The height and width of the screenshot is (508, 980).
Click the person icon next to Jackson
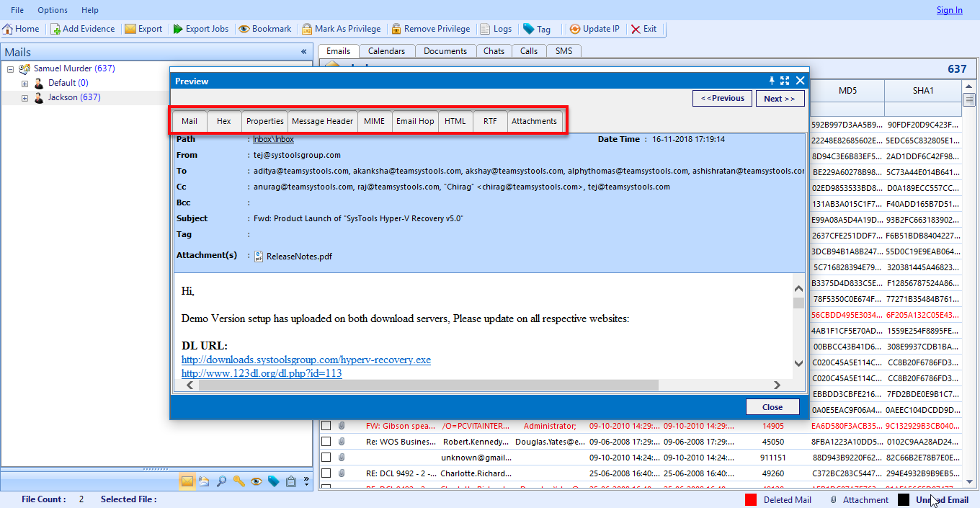39,97
